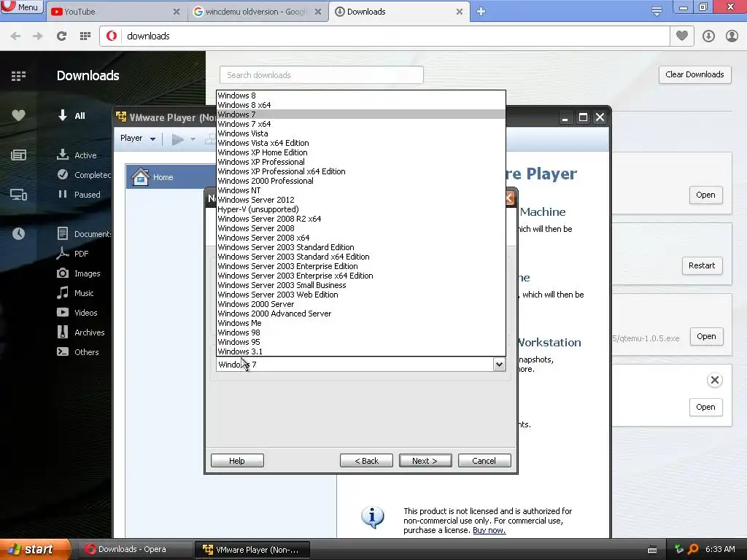Open sidebar Speed Dial grid icon
Image resolution: width=747 pixels, height=560 pixels.
pos(18,76)
